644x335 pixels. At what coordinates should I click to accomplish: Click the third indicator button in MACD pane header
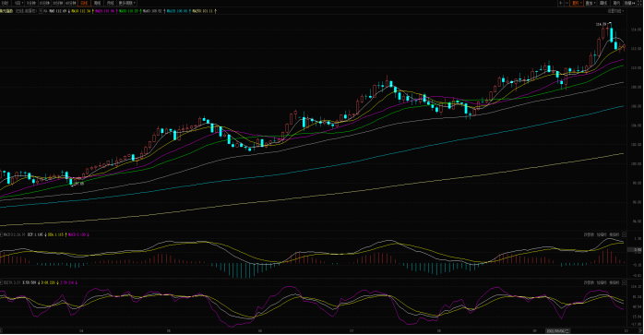(x=614, y=234)
